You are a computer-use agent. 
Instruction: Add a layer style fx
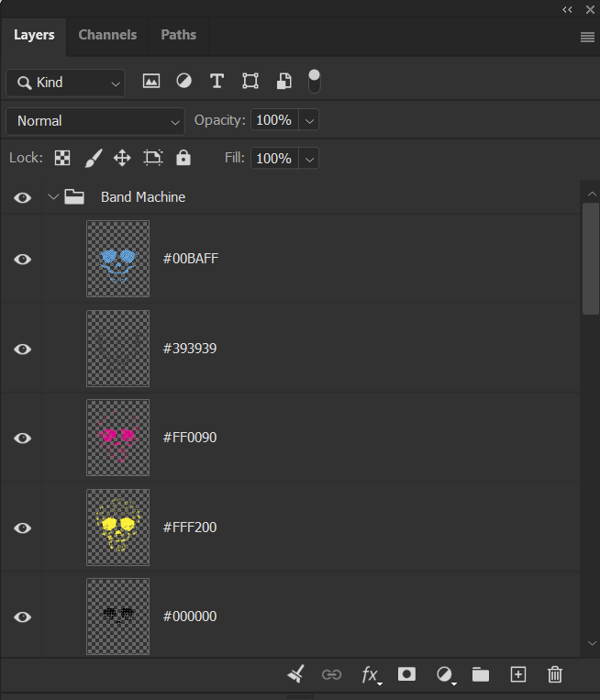click(x=372, y=674)
